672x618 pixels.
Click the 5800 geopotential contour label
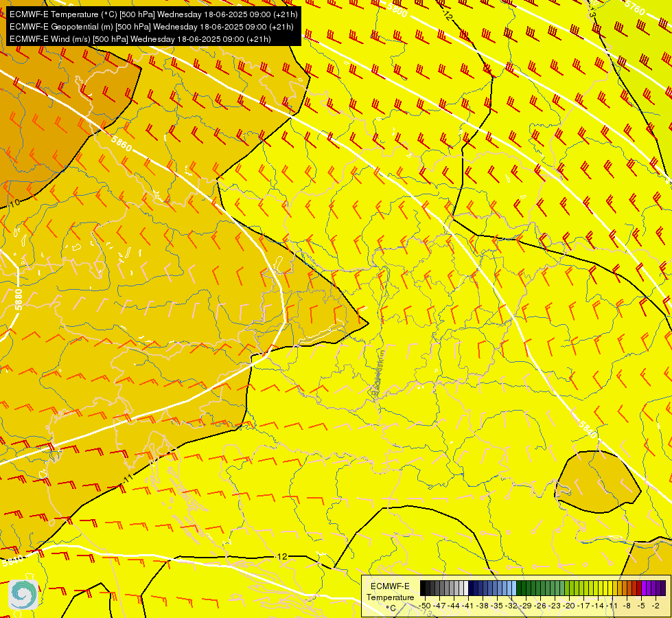[x=397, y=10]
